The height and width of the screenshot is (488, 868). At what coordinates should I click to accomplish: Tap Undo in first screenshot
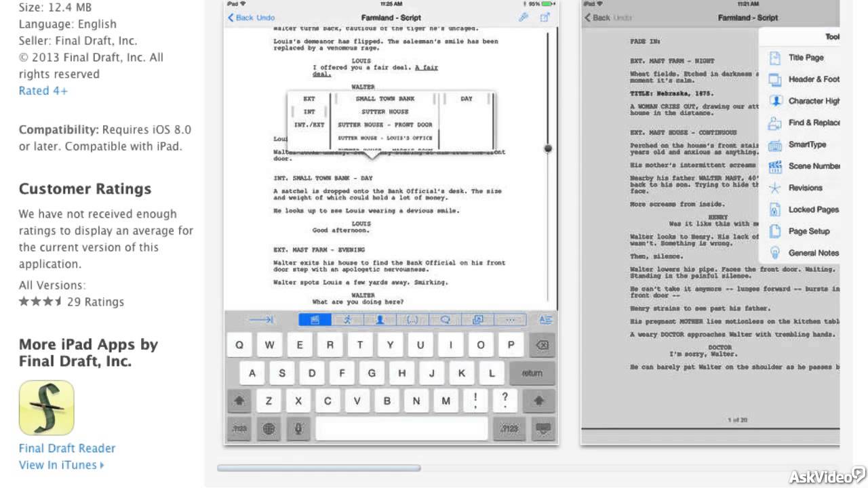(x=266, y=18)
